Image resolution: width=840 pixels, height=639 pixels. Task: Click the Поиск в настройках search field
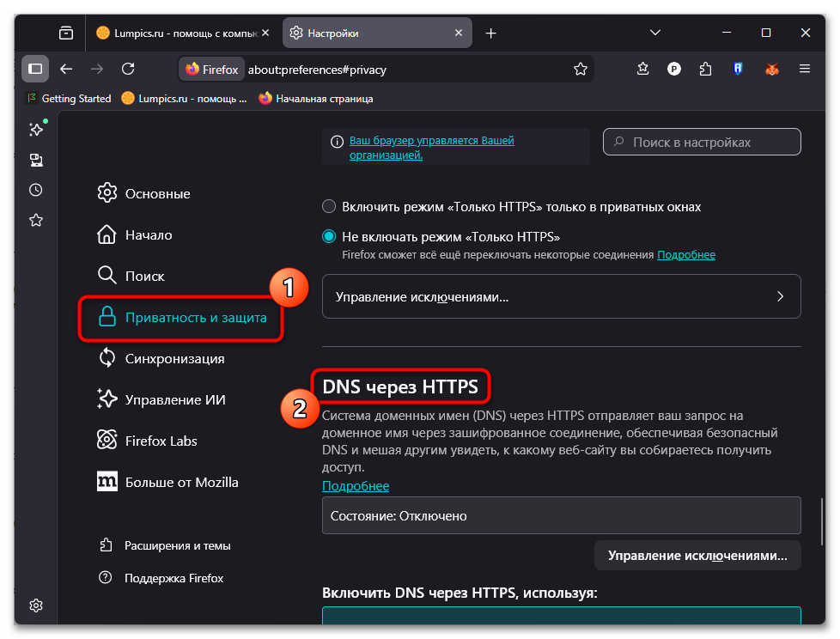tap(702, 142)
